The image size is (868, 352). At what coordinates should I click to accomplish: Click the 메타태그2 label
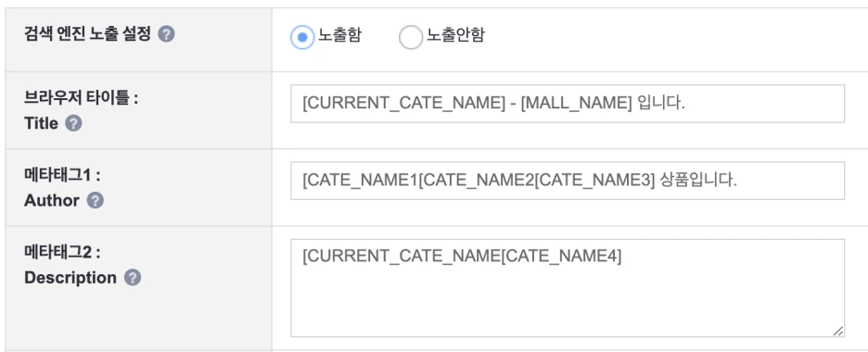click(x=62, y=253)
